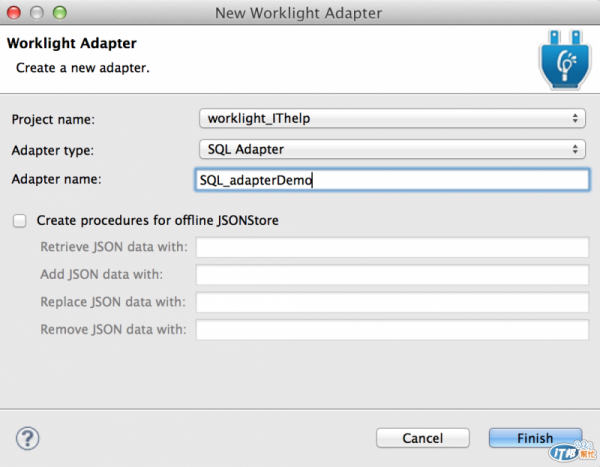The image size is (600, 467).
Task: Click the Worklight adapter plug icon
Action: [565, 60]
